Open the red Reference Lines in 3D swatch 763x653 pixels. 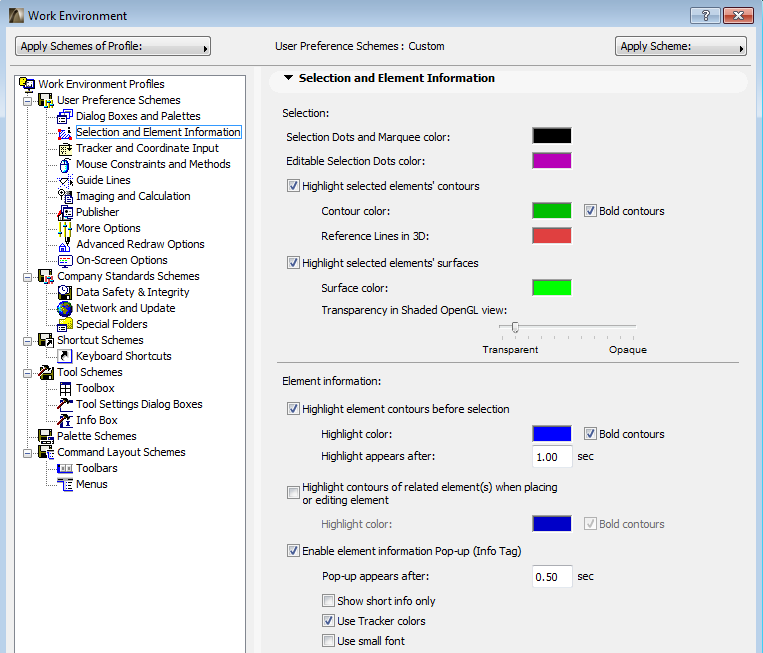tap(552, 236)
